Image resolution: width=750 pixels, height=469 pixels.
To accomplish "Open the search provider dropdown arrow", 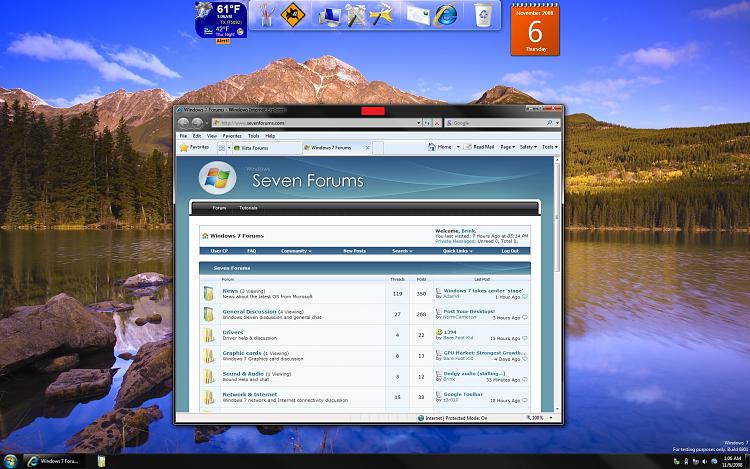I will (557, 123).
